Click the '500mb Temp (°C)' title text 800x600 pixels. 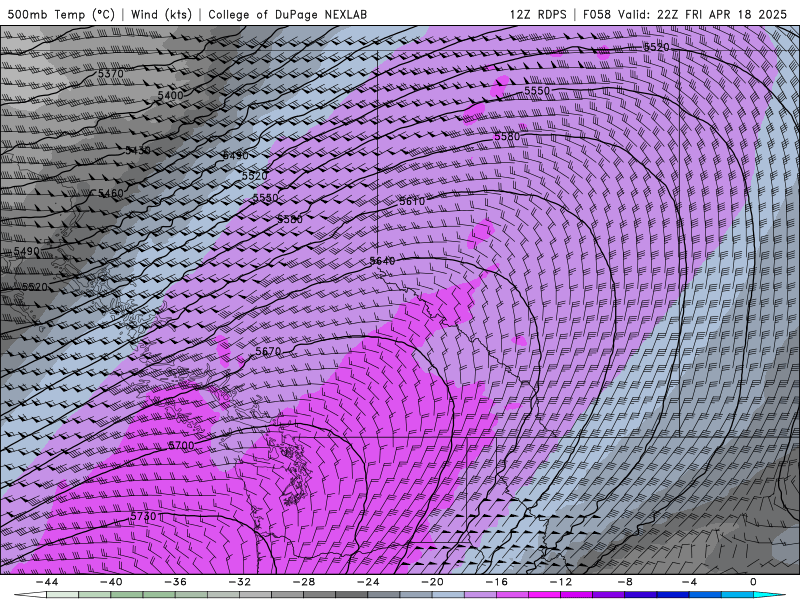[x=61, y=14]
